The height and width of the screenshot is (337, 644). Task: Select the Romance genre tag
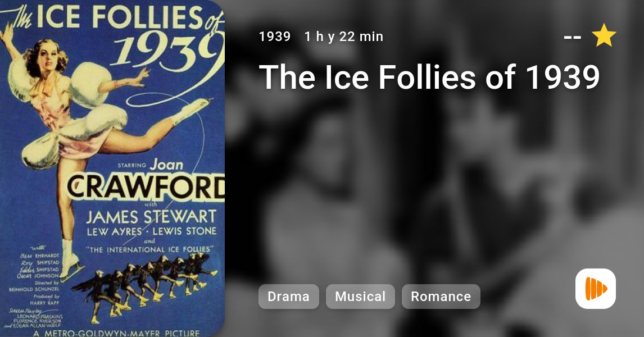click(x=441, y=297)
